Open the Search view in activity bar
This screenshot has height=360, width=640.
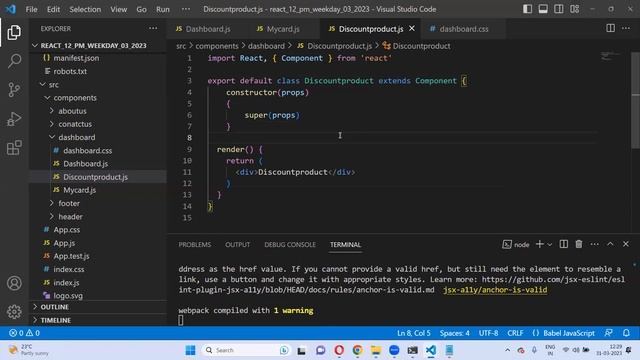14,61
